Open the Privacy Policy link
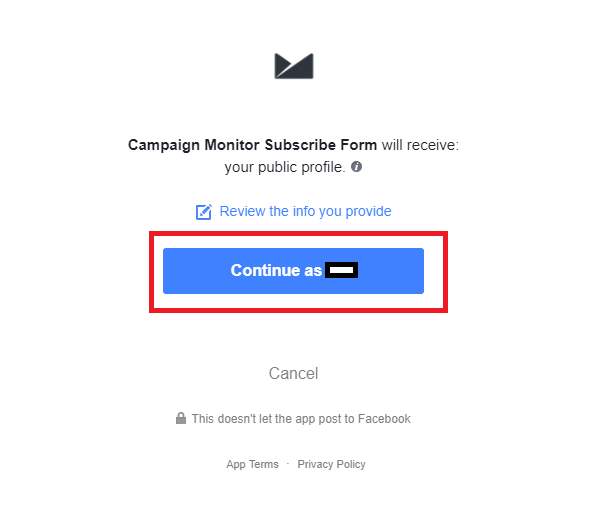Screen dimensions: 589x507 pos(331,464)
